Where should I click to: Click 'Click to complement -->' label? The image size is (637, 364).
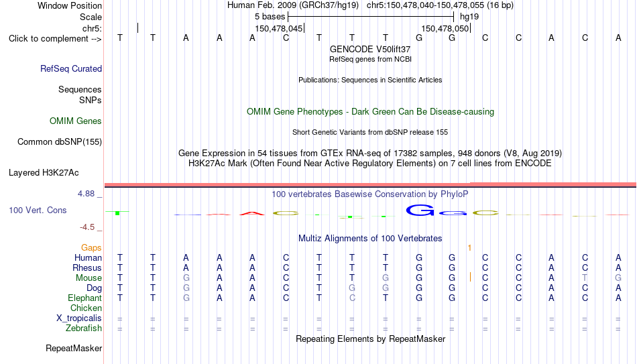click(55, 39)
